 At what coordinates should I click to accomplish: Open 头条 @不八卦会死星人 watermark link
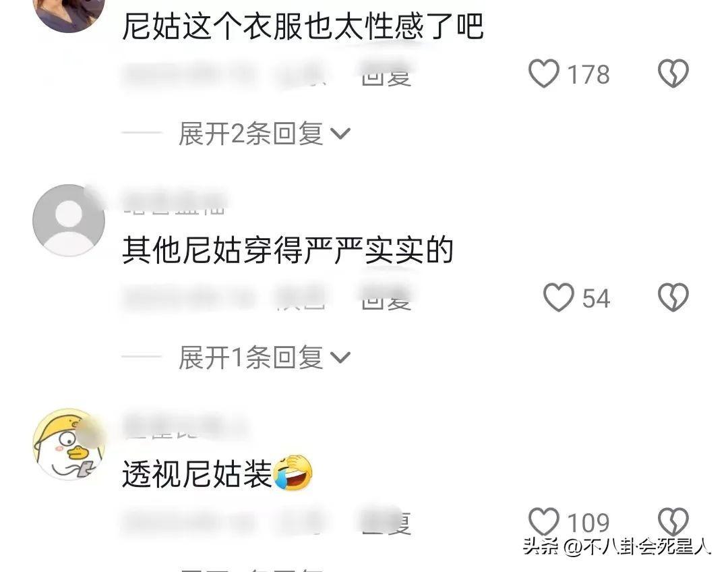pos(617,546)
